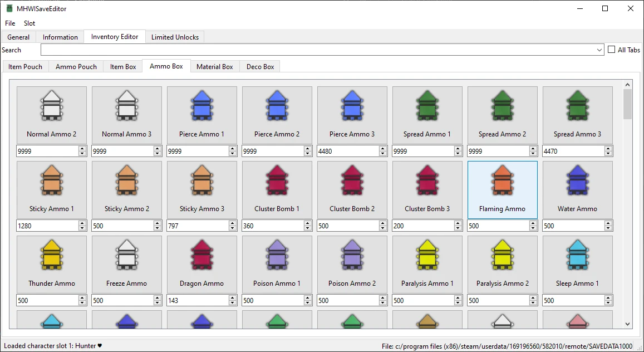The height and width of the screenshot is (352, 644).
Task: Select the Sticky Ammo 1 item icon
Action: pyautogui.click(x=51, y=180)
